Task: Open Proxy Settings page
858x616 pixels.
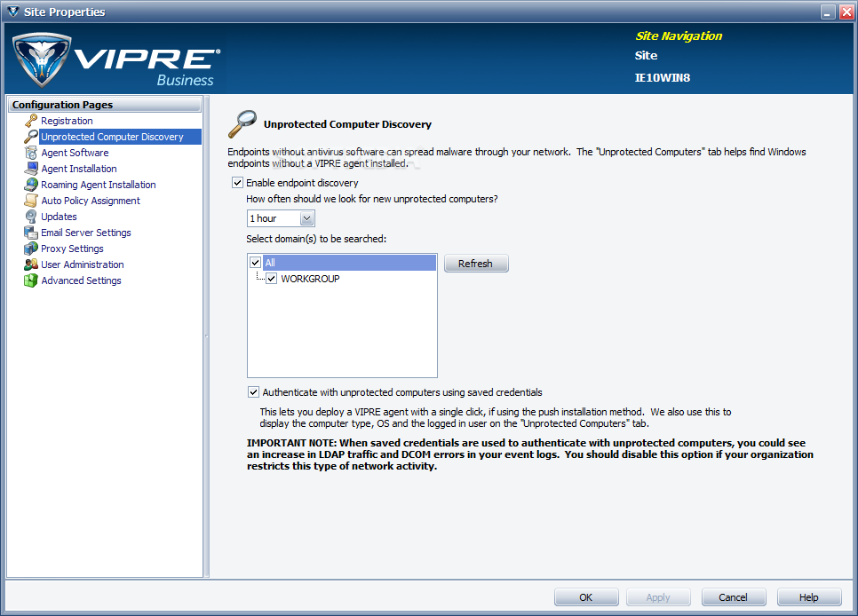Action: 72,249
